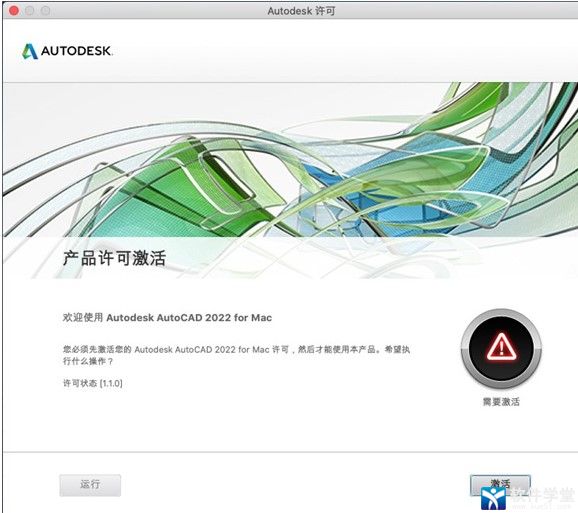The height and width of the screenshot is (513, 578).
Task: Click the activation description paragraph
Action: [236, 355]
